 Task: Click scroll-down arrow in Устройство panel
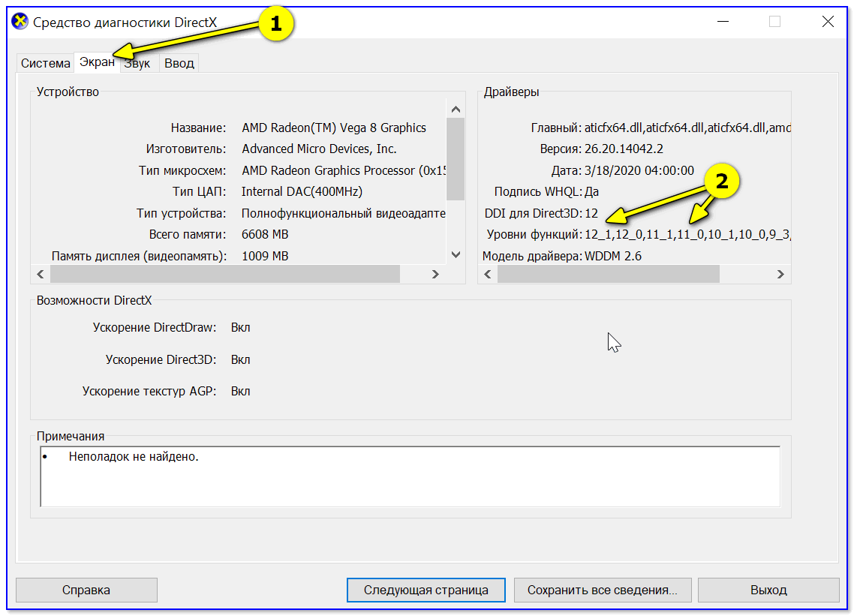(456, 255)
